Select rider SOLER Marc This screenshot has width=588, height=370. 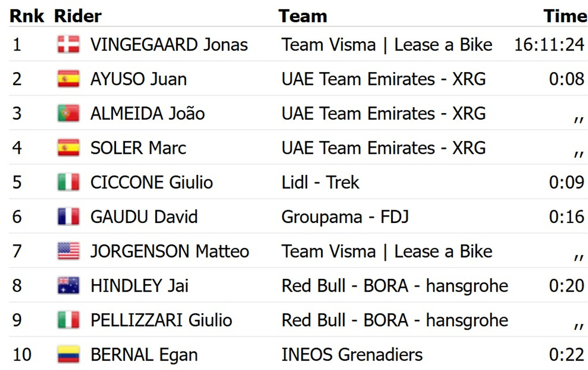(x=138, y=148)
